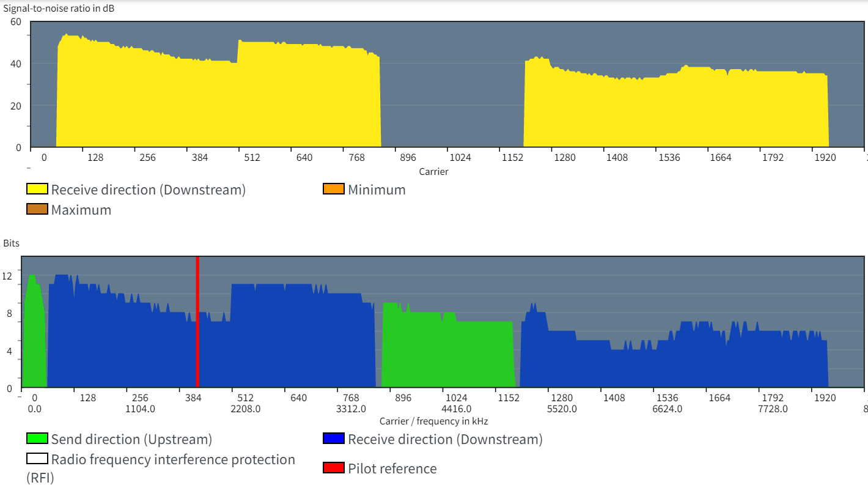Image resolution: width=868 pixels, height=485 pixels.
Task: Click the narrow green upstream band near carrier 0
Action: (33, 336)
